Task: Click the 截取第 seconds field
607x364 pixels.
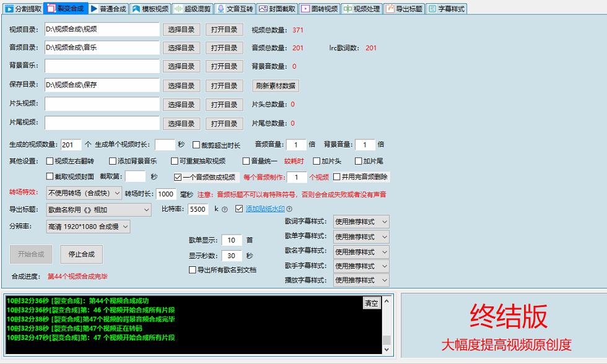Action: click(136, 176)
